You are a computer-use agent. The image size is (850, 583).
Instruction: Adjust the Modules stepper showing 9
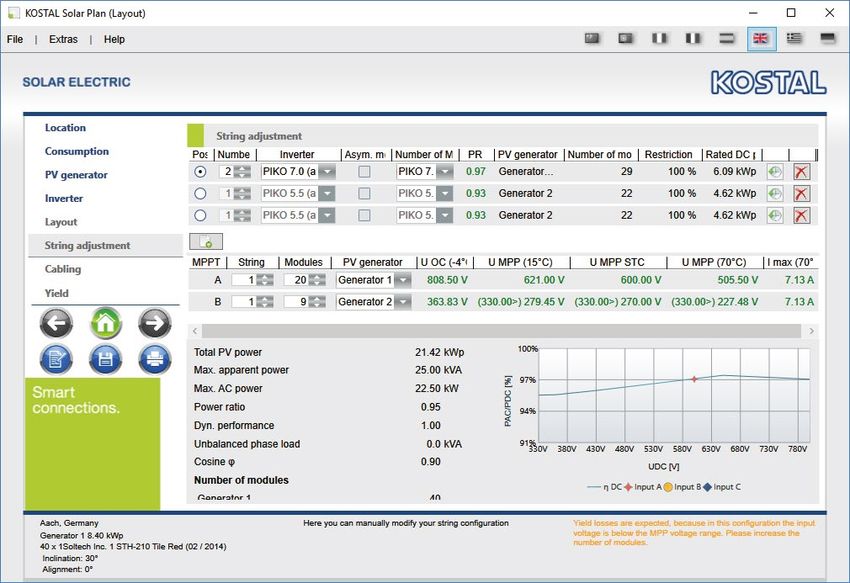(x=317, y=302)
